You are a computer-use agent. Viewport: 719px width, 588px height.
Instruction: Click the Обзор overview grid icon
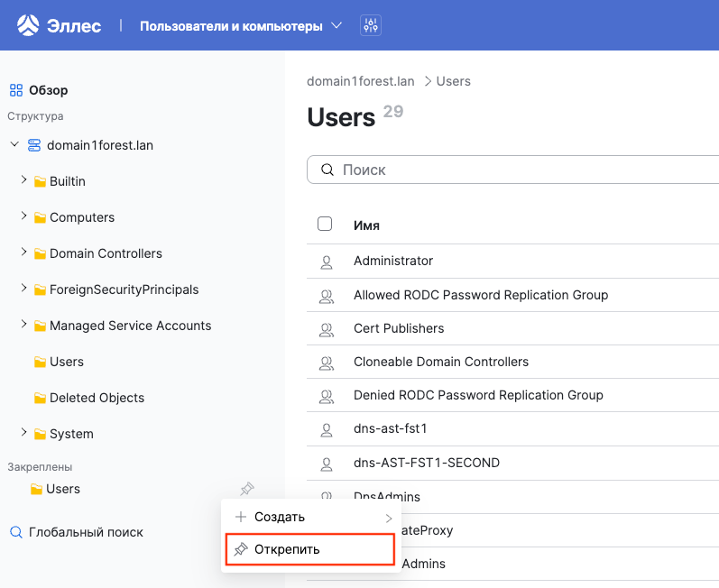pyautogui.click(x=15, y=90)
